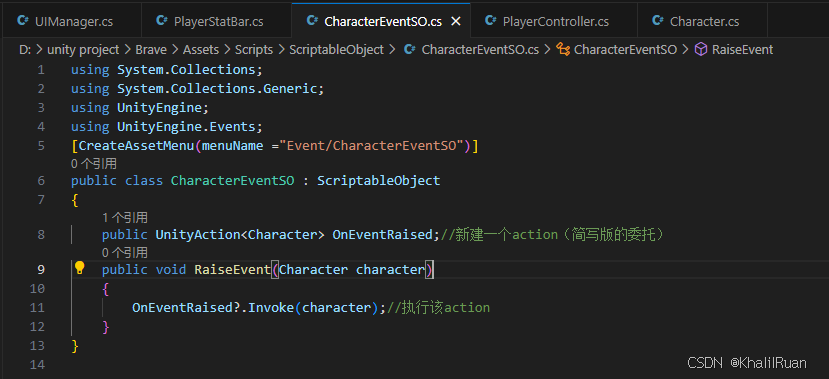Click the C# file icon on PlayerController.cs tab
The height and width of the screenshot is (379, 829).
(x=491, y=21)
